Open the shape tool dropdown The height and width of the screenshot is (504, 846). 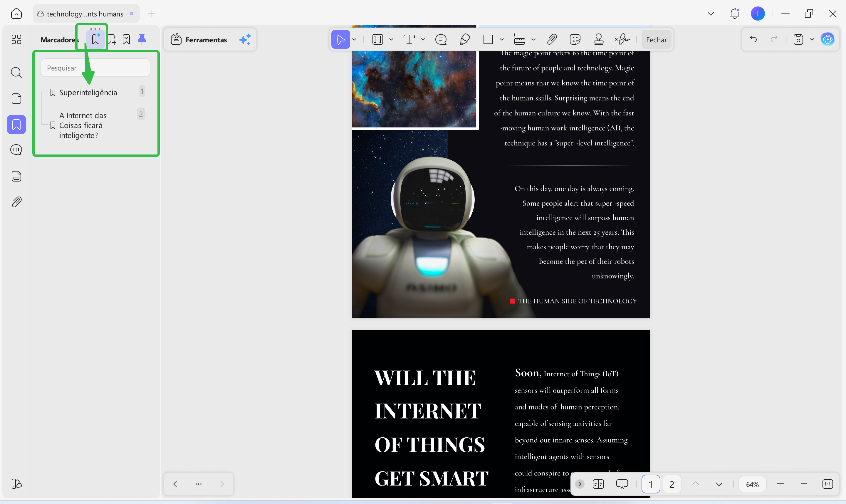[502, 39]
